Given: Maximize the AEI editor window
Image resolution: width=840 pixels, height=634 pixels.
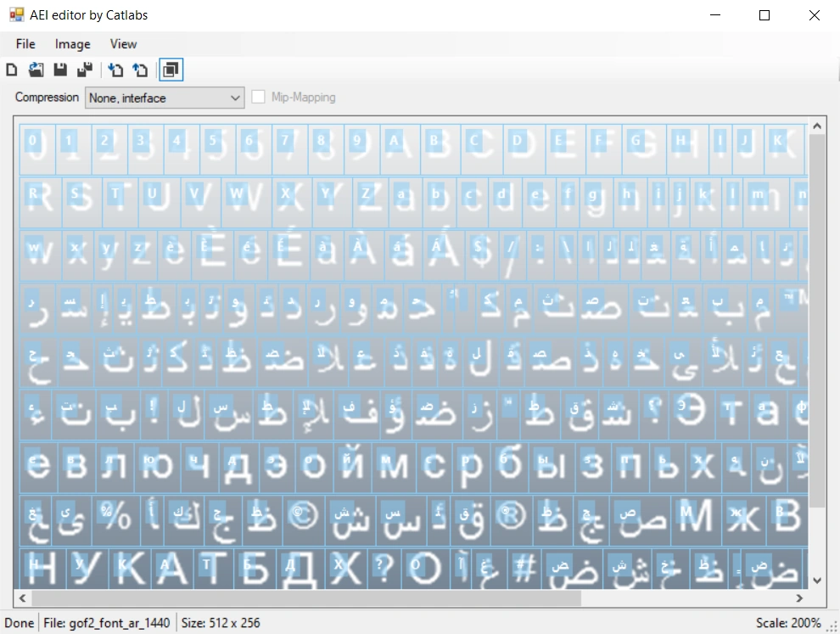Looking at the screenshot, I should pyautogui.click(x=764, y=15).
